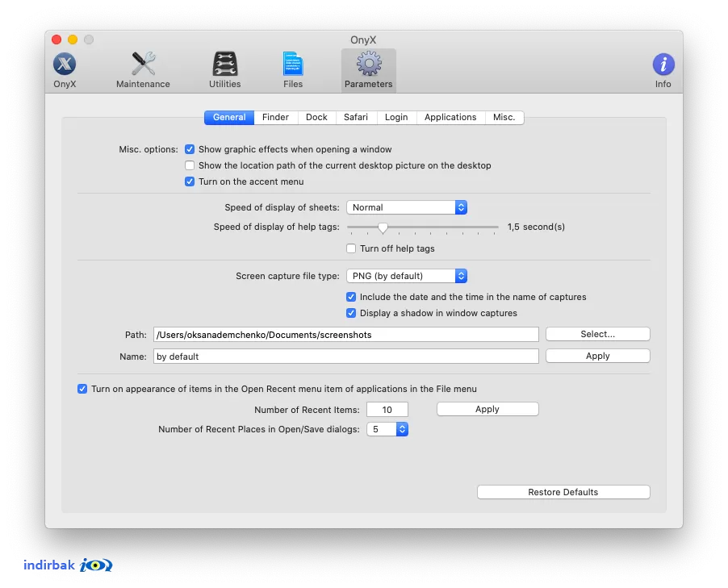
Task: Switch to the Dock tab
Action: pyautogui.click(x=316, y=118)
